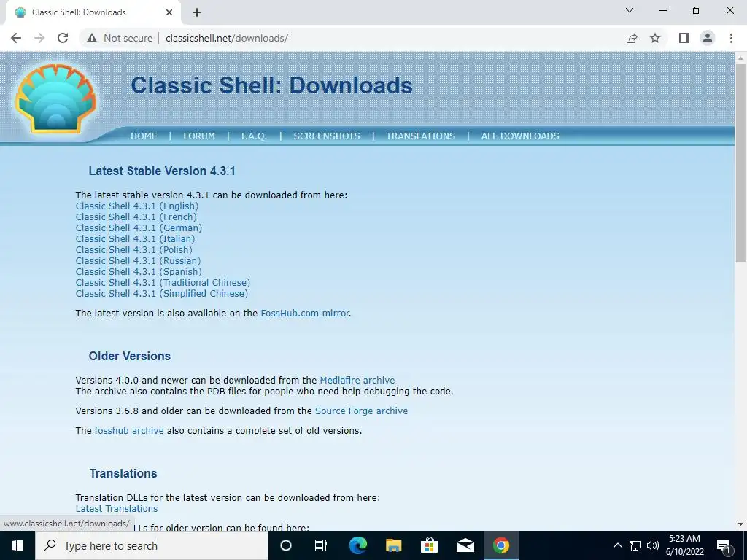Open the FossHub.com mirror link
This screenshot has height=560, width=747.
coord(305,314)
